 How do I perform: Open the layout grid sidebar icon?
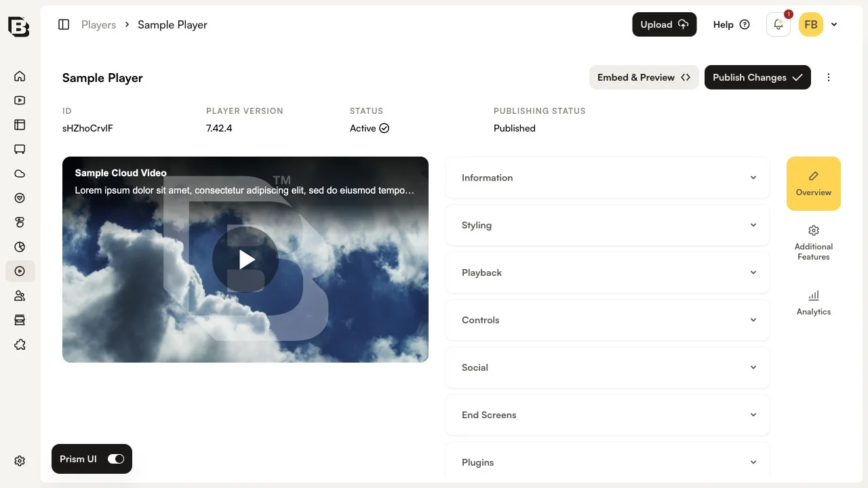coord(20,125)
